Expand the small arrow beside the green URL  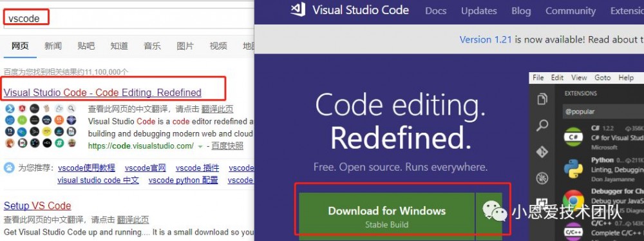[x=200, y=146]
